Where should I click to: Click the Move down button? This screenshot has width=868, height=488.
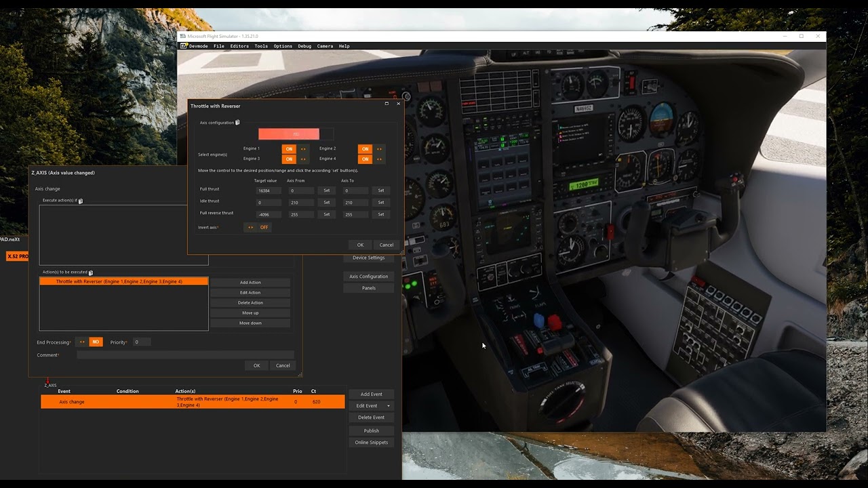pos(250,323)
